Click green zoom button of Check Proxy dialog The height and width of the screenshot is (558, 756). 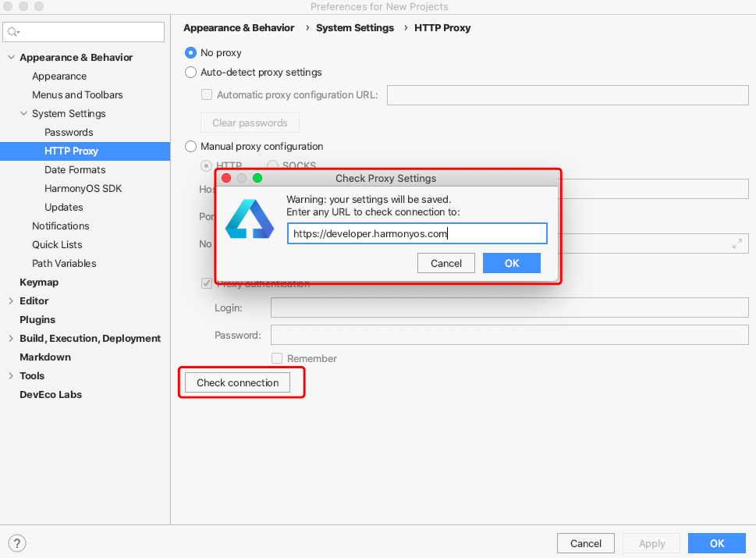pyautogui.click(x=257, y=178)
